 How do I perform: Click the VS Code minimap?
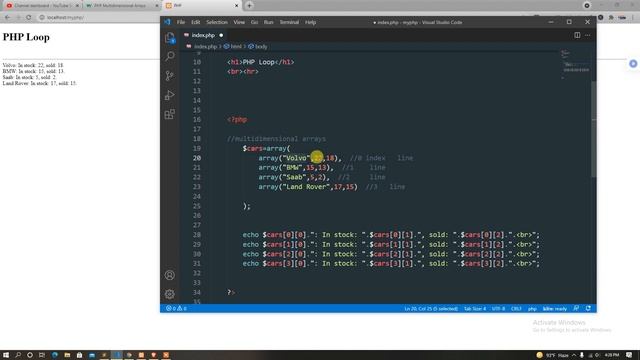click(575, 65)
